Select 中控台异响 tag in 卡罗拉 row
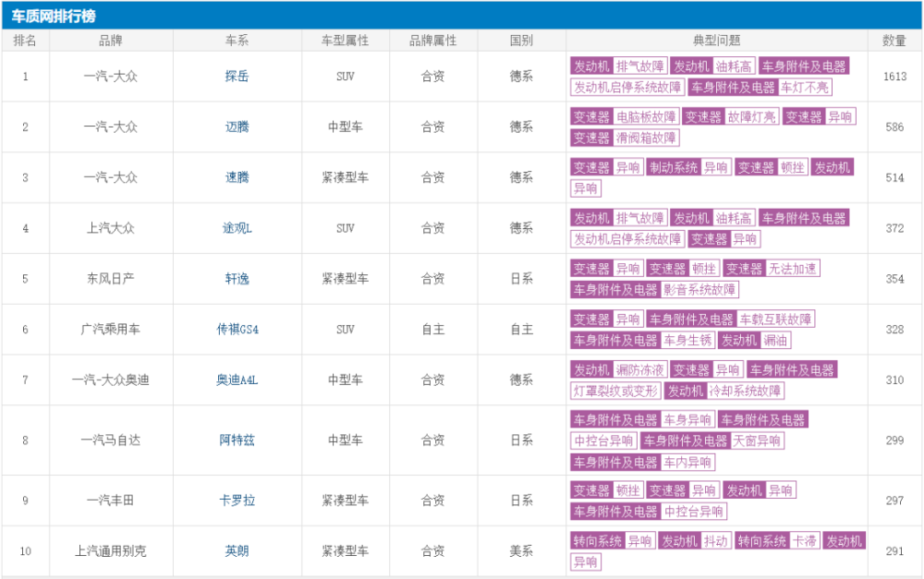Viewport: 924px width, 579px height. pyautogui.click(x=694, y=512)
